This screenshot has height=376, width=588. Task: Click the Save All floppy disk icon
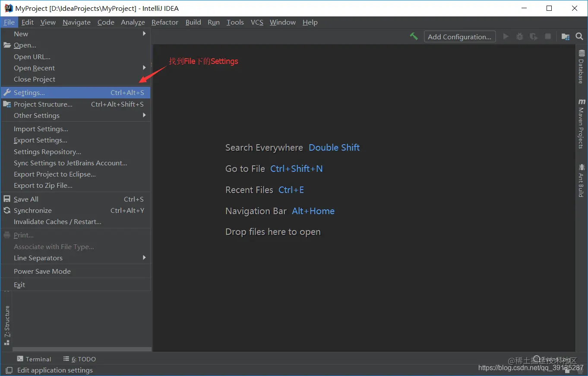(x=7, y=199)
